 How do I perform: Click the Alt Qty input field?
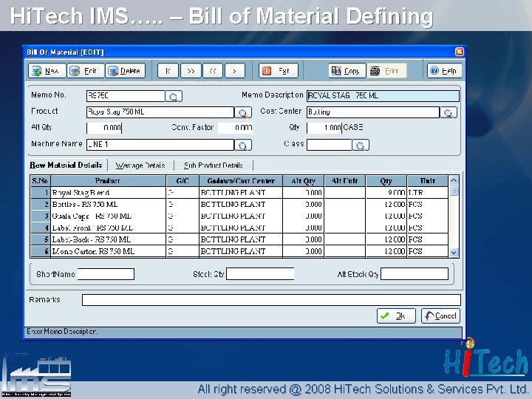104,128
